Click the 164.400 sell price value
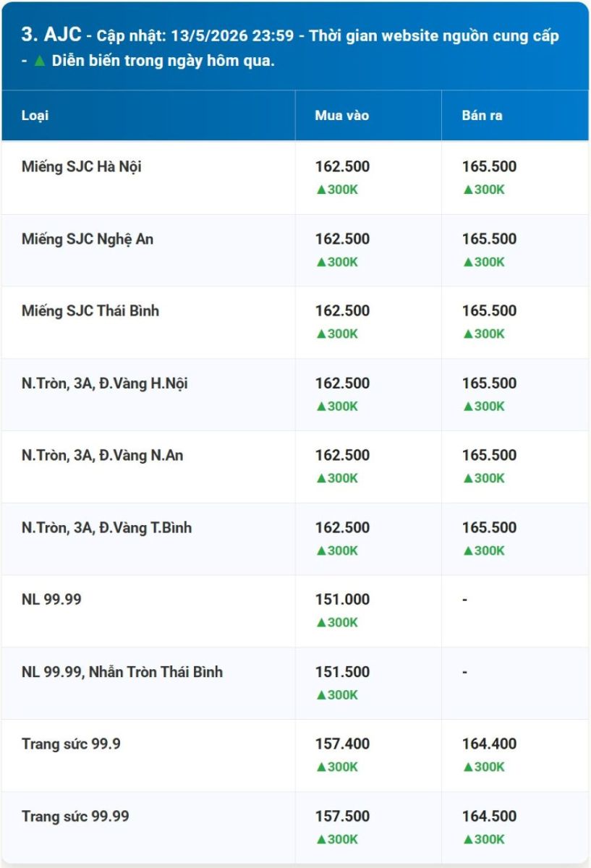591x868 pixels. (x=490, y=744)
